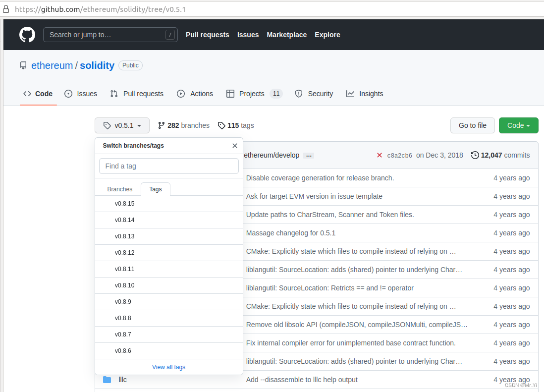The image size is (544, 392).
Task: Select tag v0.8.9 from the list
Action: (x=169, y=302)
